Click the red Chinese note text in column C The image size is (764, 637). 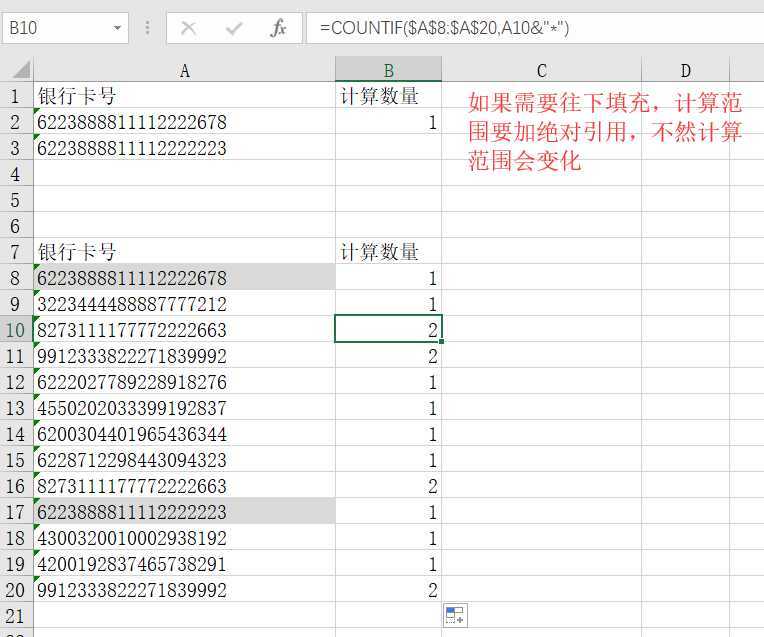click(x=604, y=131)
